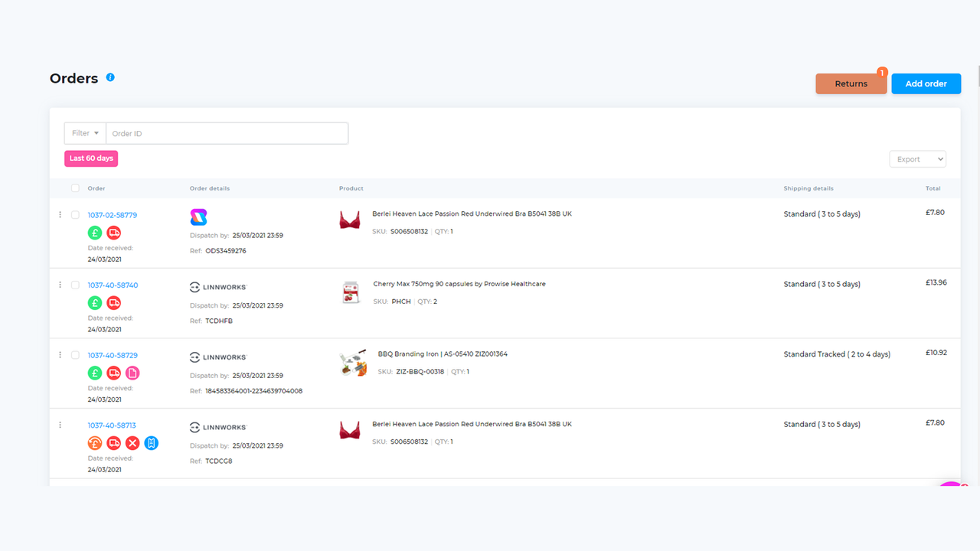Open the three-dot menu on order 1037-02-58779
Viewport: 980px width, 551px height.
pyautogui.click(x=60, y=215)
